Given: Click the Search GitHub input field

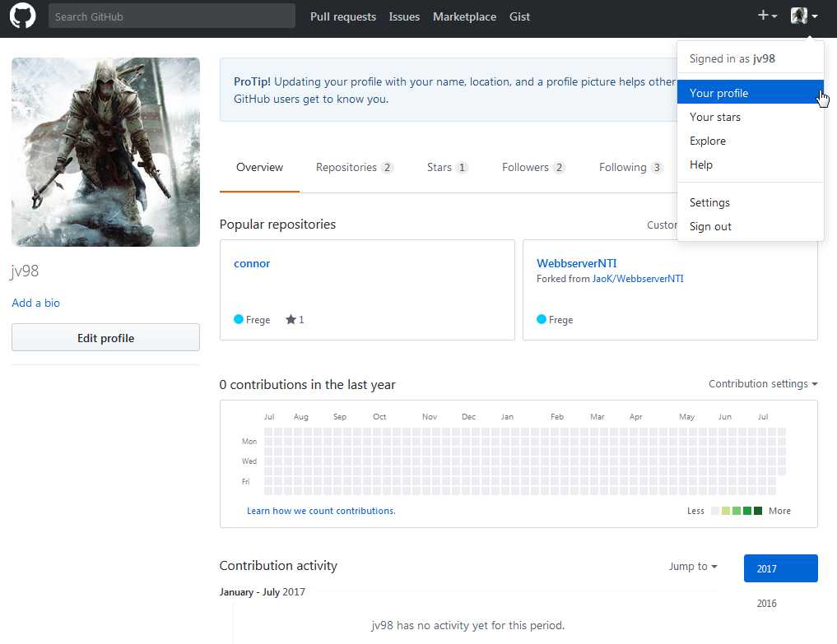Looking at the screenshot, I should [171, 16].
